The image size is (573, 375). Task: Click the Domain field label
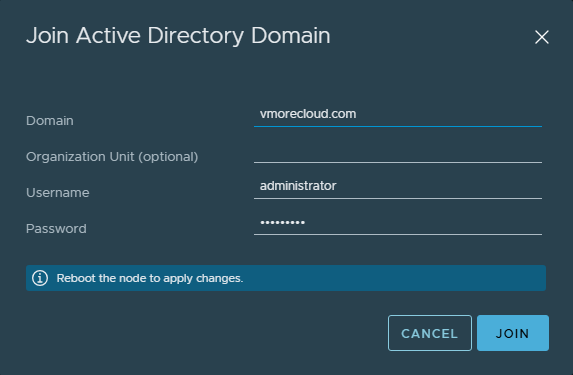[x=50, y=121]
